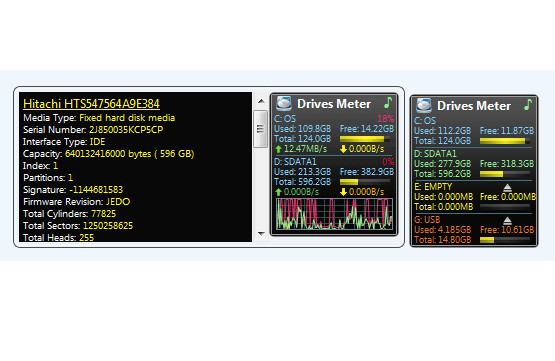This screenshot has width=555, height=361.
Task: Eject the G: USB drive
Action: coord(507,220)
